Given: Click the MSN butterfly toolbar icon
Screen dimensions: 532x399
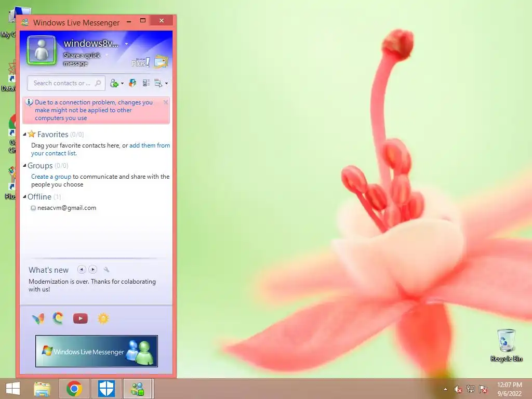Looking at the screenshot, I should click(132, 83).
